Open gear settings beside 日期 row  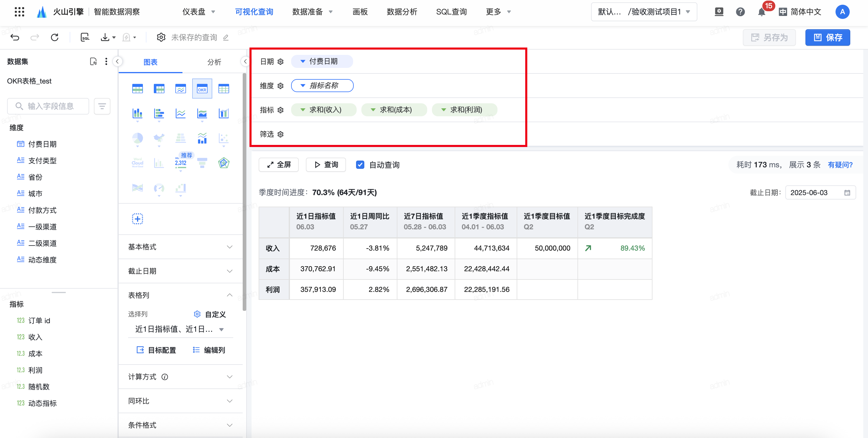pos(280,62)
